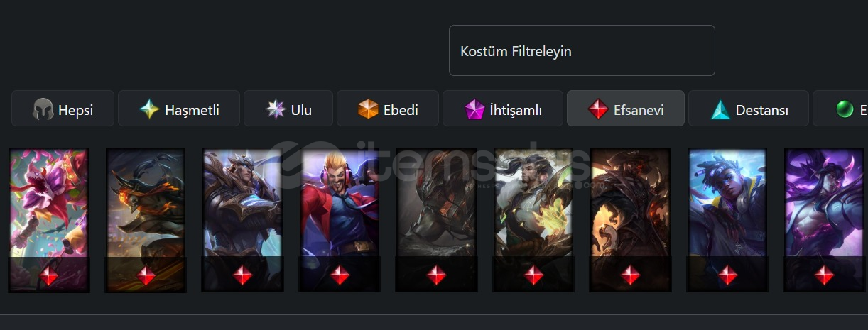This screenshot has height=330, width=868.
Task: Open the second dark fiery-eyed skin thumbnail
Action: click(x=146, y=220)
